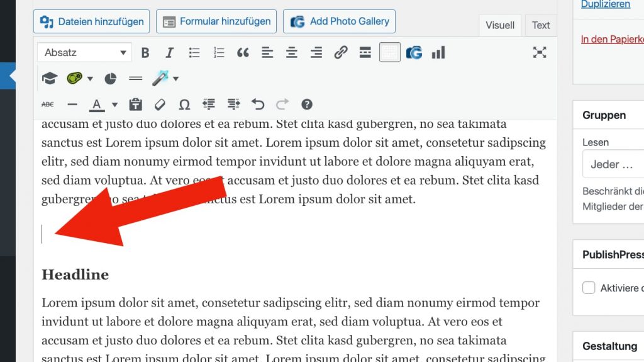Toggle strikethrough formatting

48,105
